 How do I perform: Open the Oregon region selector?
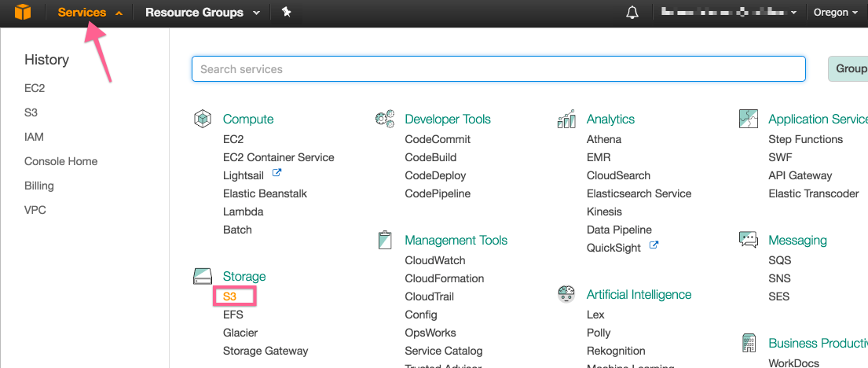click(x=835, y=13)
